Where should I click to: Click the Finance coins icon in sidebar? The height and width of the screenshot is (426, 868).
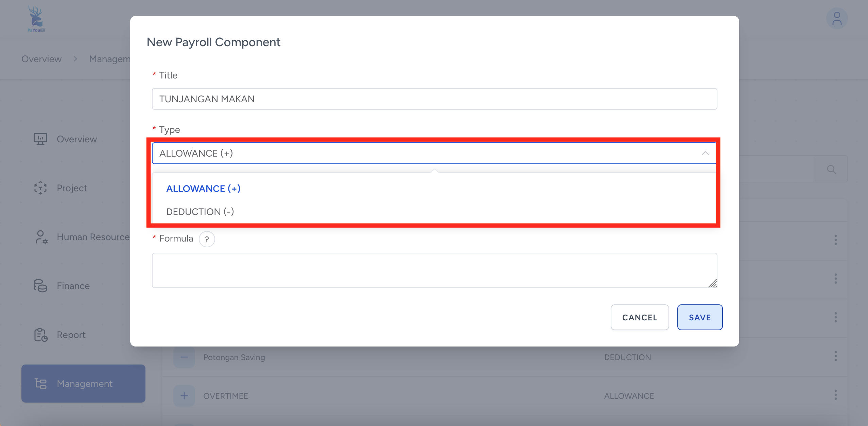point(40,286)
